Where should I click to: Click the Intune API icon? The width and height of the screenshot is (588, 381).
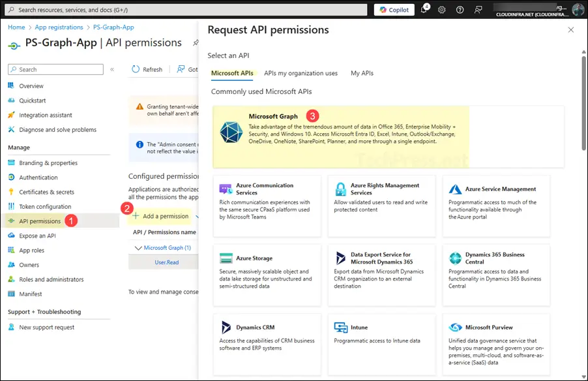[340, 328]
